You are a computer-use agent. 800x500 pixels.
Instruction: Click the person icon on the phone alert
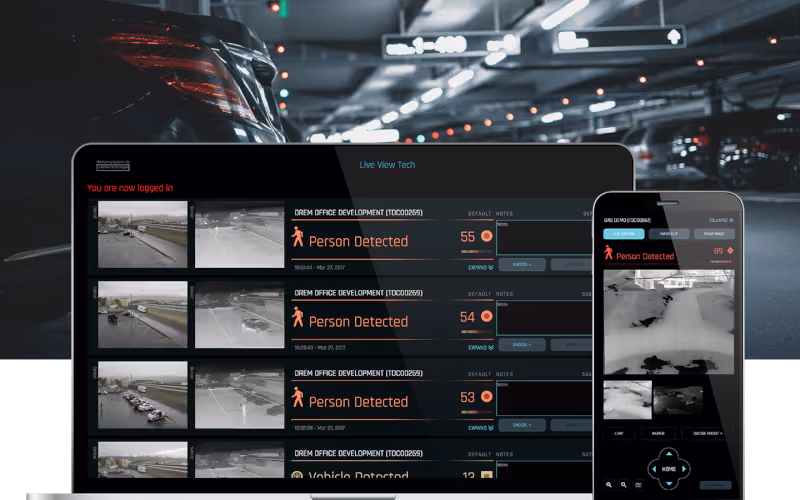(x=608, y=253)
